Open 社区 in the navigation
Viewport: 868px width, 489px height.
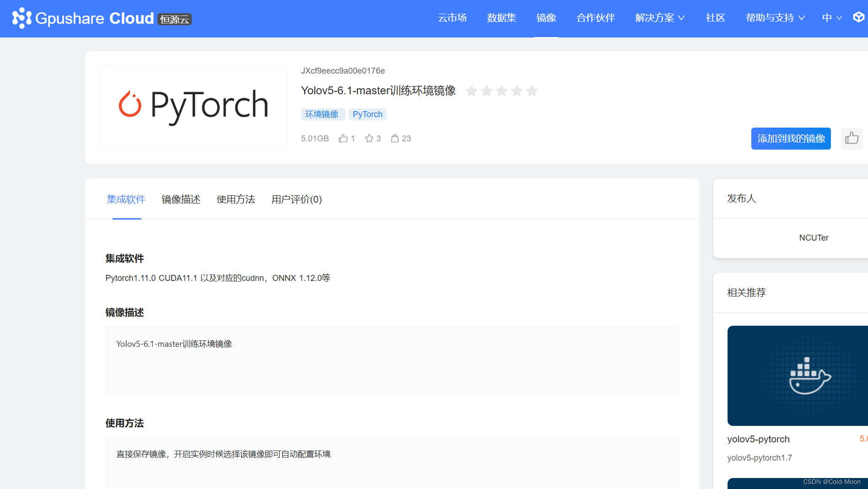[x=715, y=18]
